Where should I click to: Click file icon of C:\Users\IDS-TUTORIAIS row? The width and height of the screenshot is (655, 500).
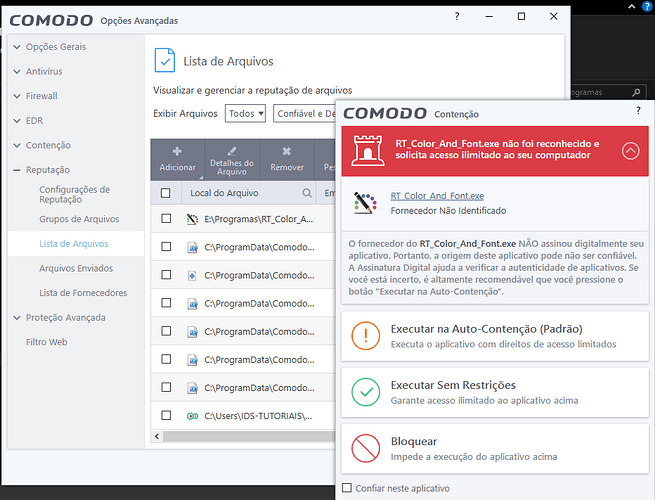click(192, 416)
